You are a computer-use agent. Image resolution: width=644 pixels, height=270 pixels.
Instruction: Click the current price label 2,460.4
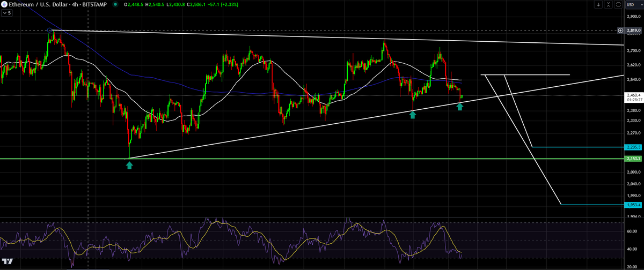point(634,95)
